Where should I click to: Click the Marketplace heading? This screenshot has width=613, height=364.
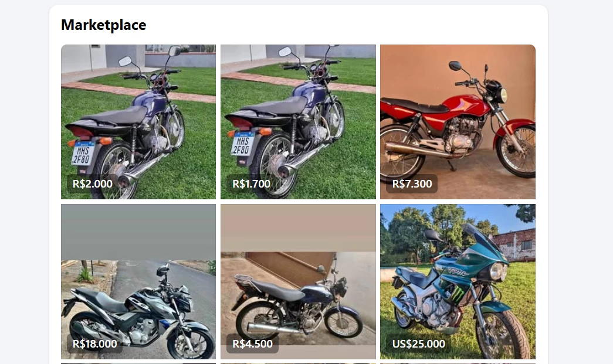(104, 25)
